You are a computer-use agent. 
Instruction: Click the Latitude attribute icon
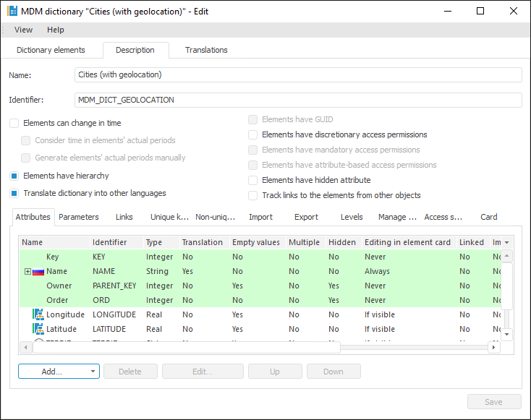coord(38,329)
